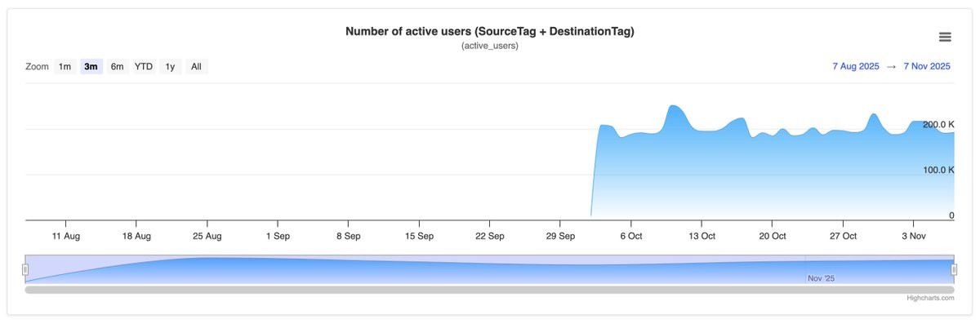The width and height of the screenshot is (980, 324).
Task: Click the 27 Oct axis label
Action: [843, 236]
